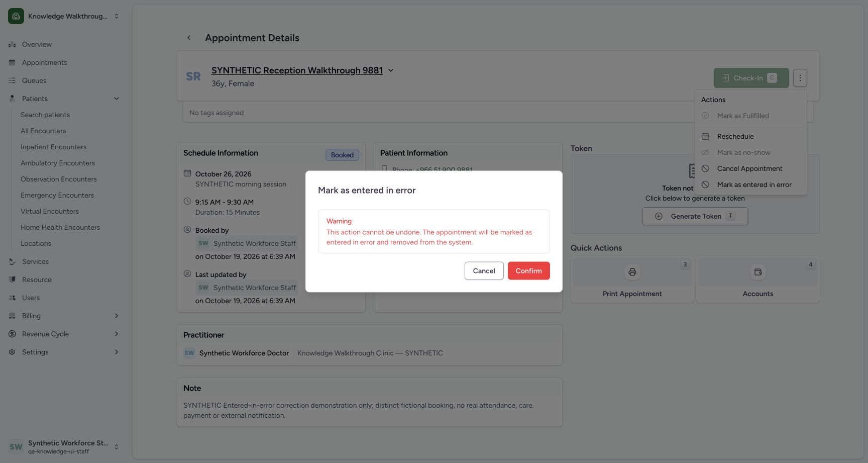Choose Mark as Fullfilled in Actions menu
The image size is (868, 463).
750,116
